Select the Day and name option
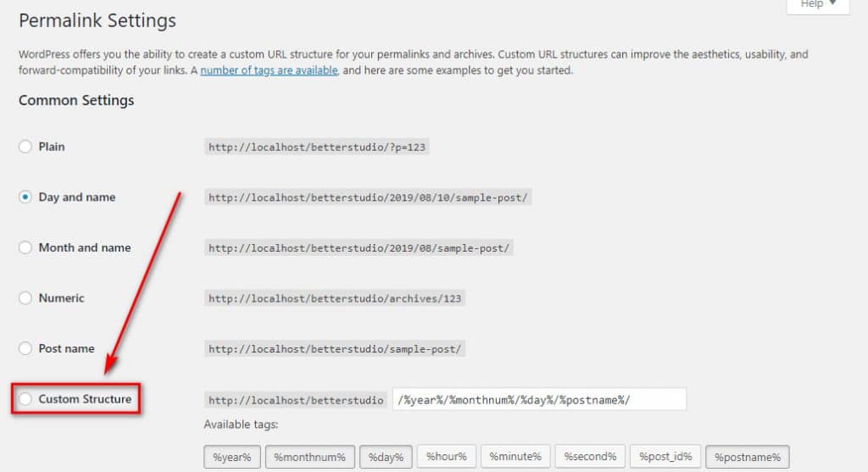 pos(25,197)
